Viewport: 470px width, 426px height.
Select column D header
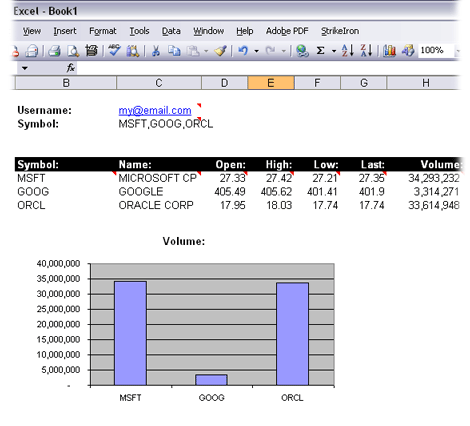tap(225, 83)
